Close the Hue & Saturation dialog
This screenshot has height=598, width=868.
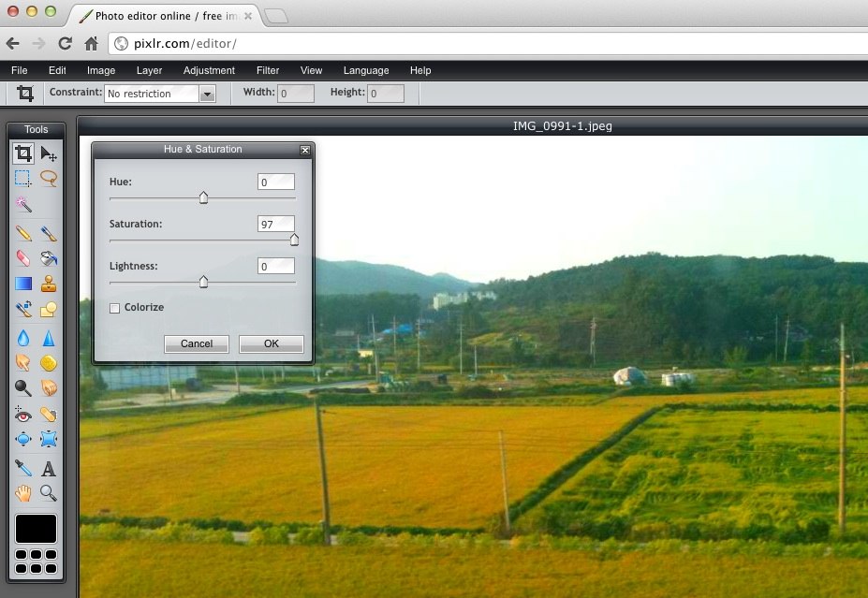pos(304,150)
